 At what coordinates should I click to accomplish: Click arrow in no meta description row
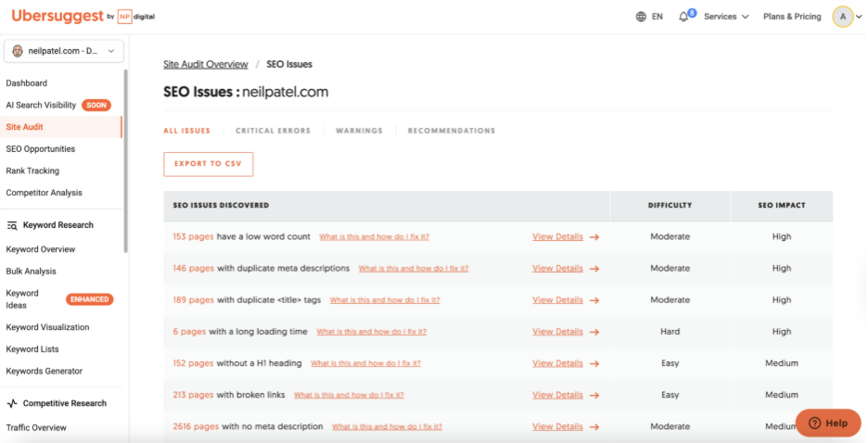[594, 427]
